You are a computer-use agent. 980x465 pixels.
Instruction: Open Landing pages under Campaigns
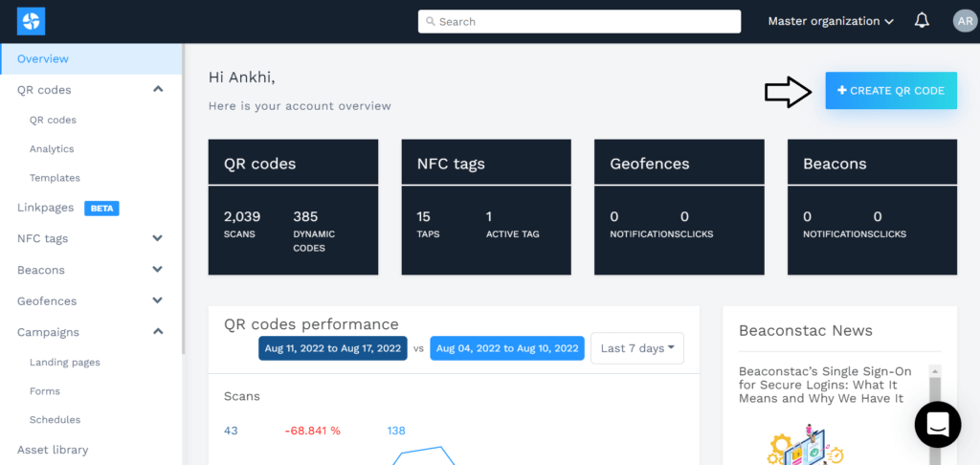[64, 362]
